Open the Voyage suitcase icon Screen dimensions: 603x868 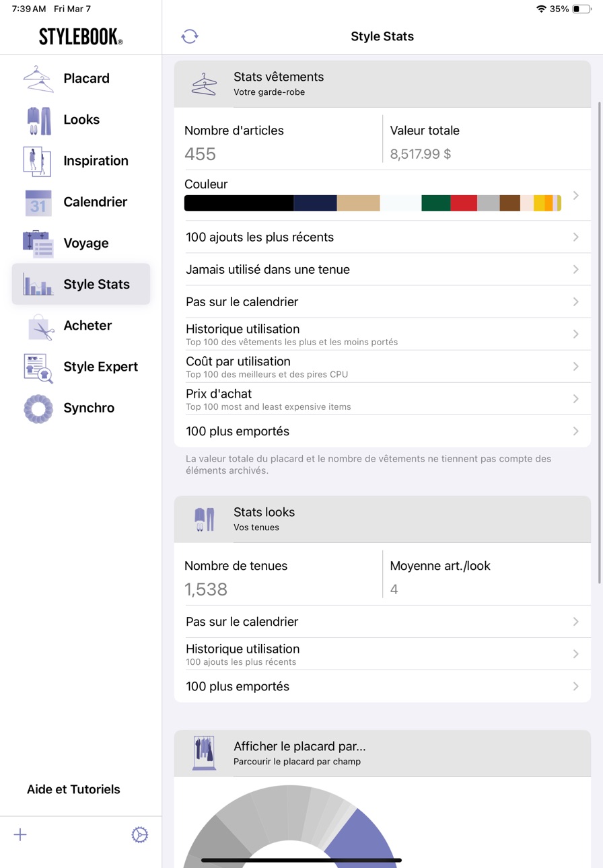click(38, 244)
